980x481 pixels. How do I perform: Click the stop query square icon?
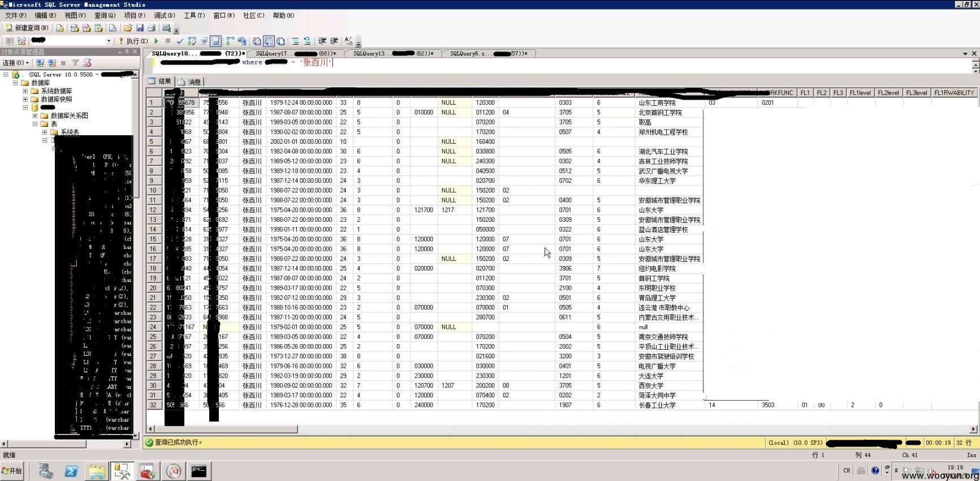tap(168, 41)
